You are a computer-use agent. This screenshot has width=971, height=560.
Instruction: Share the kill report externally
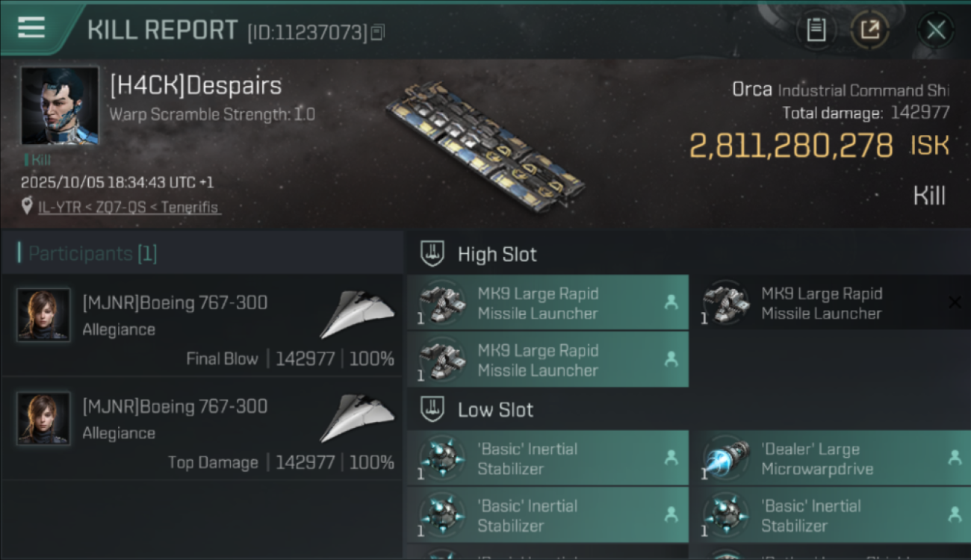[x=870, y=30]
